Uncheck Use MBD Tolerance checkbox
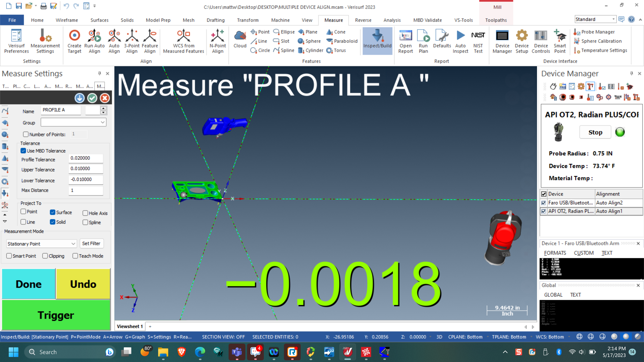 (23, 151)
